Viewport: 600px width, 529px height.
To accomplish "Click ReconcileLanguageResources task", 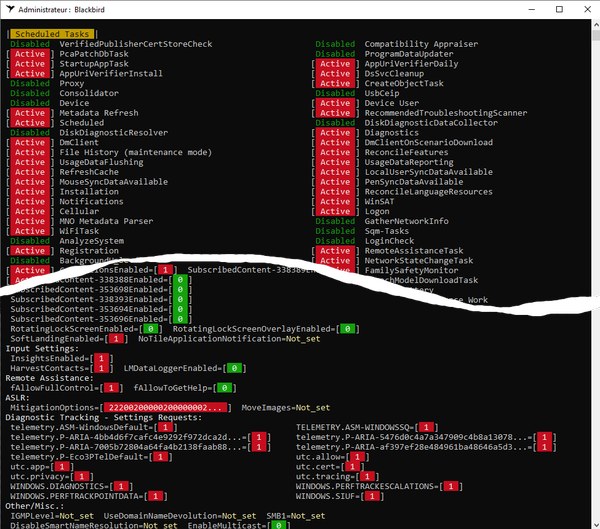I will 428,192.
